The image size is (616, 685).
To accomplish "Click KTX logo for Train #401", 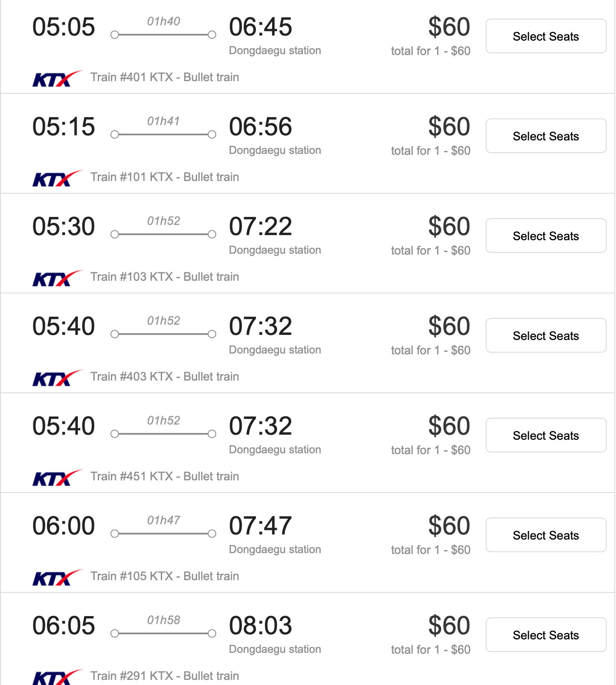I will tap(57, 79).
